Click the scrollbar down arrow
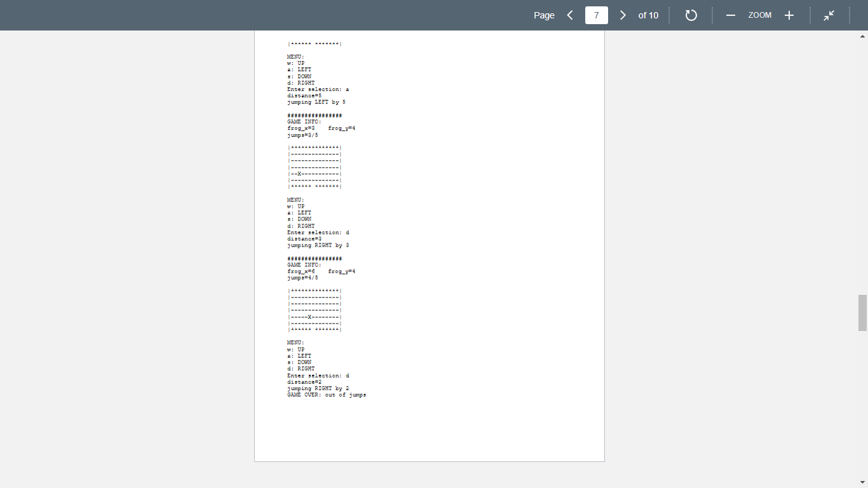The height and width of the screenshot is (488, 868). [x=862, y=482]
